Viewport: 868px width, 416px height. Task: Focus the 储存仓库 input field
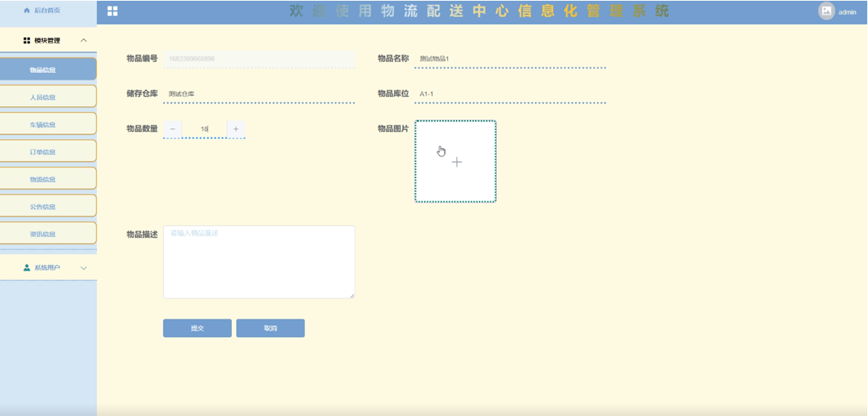tap(259, 94)
